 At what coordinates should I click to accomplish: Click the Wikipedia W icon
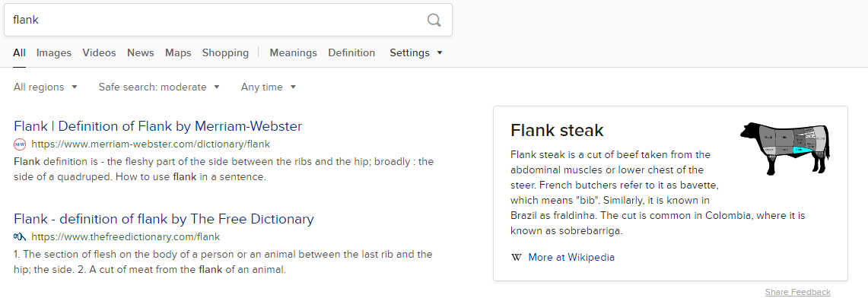517,258
